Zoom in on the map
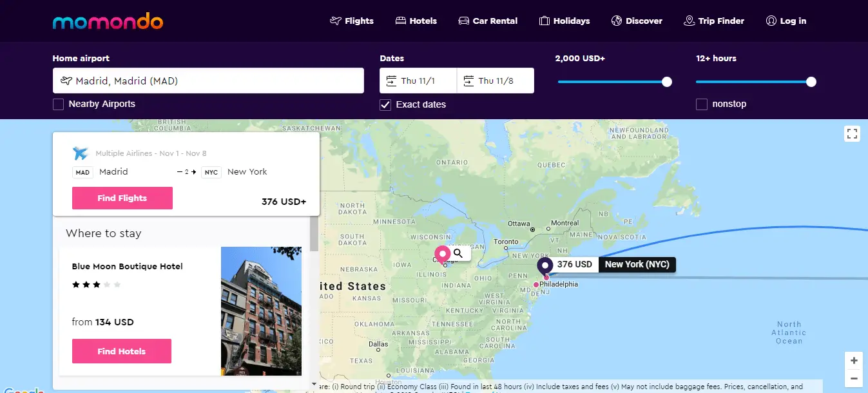The image size is (868, 393). 854,360
